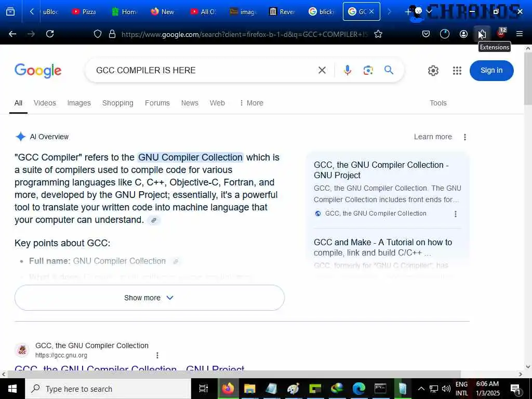532x399 pixels.
Task: Click Learn more about AI Overview
Action: 433,137
